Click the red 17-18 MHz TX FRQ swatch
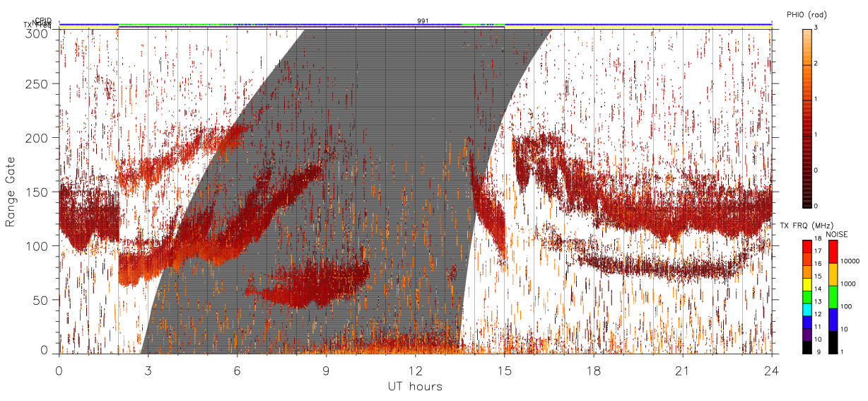Image resolution: width=868 pixels, height=401 pixels. click(807, 247)
